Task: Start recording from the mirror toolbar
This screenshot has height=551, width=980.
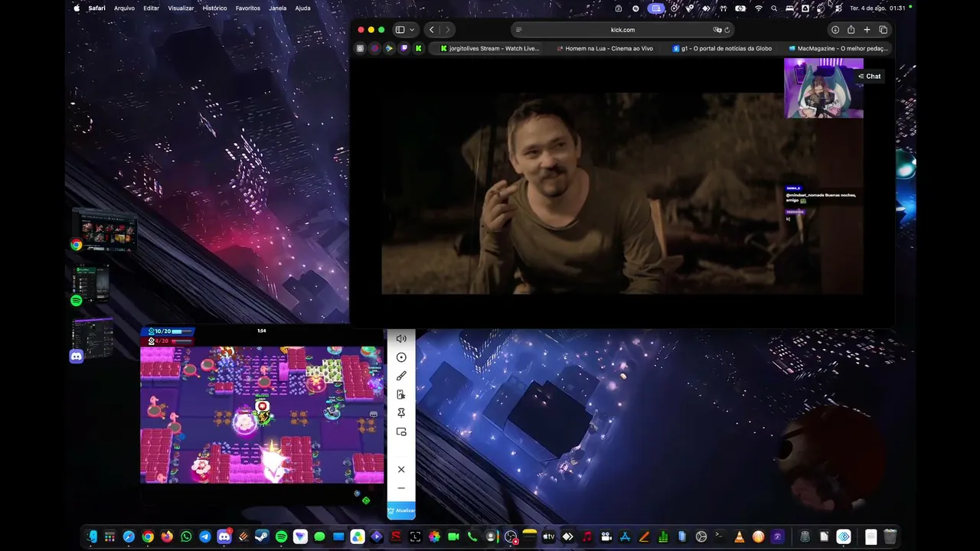Action: [x=401, y=357]
